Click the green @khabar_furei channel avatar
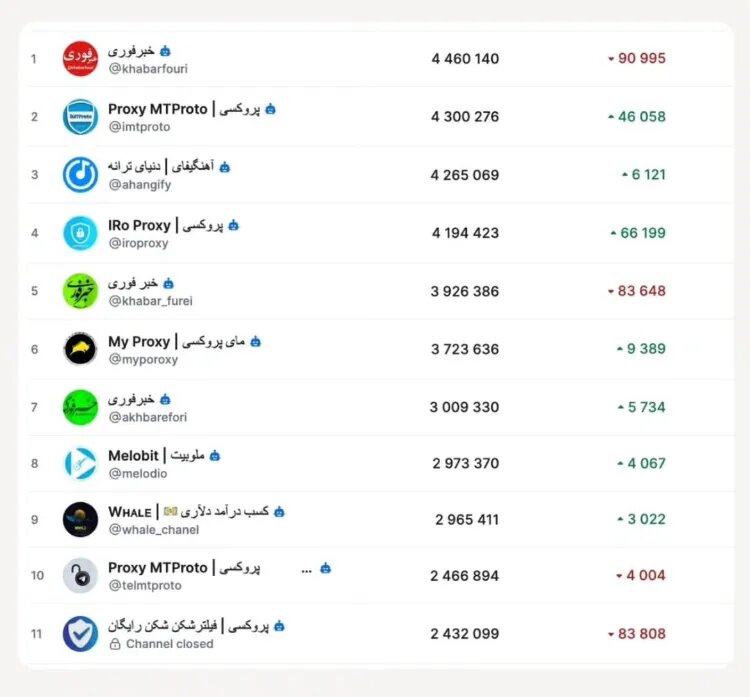Image resolution: width=750 pixels, height=697 pixels. pos(80,291)
